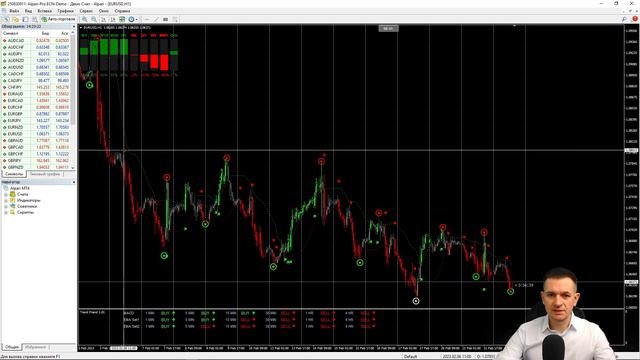Select the GBPAUD symbol row
Image resolution: width=640 pixels, height=360 pixels.
[36, 140]
